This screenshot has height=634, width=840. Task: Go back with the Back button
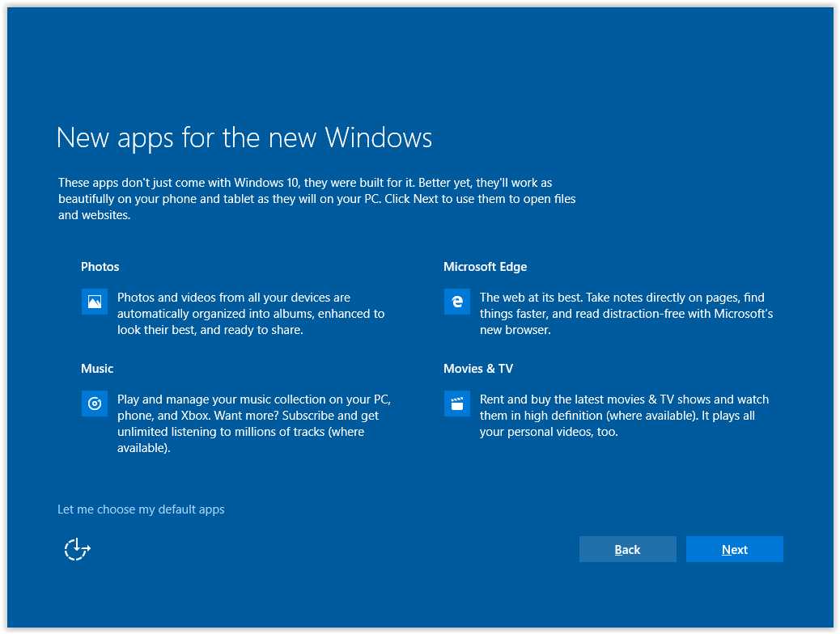tap(627, 549)
